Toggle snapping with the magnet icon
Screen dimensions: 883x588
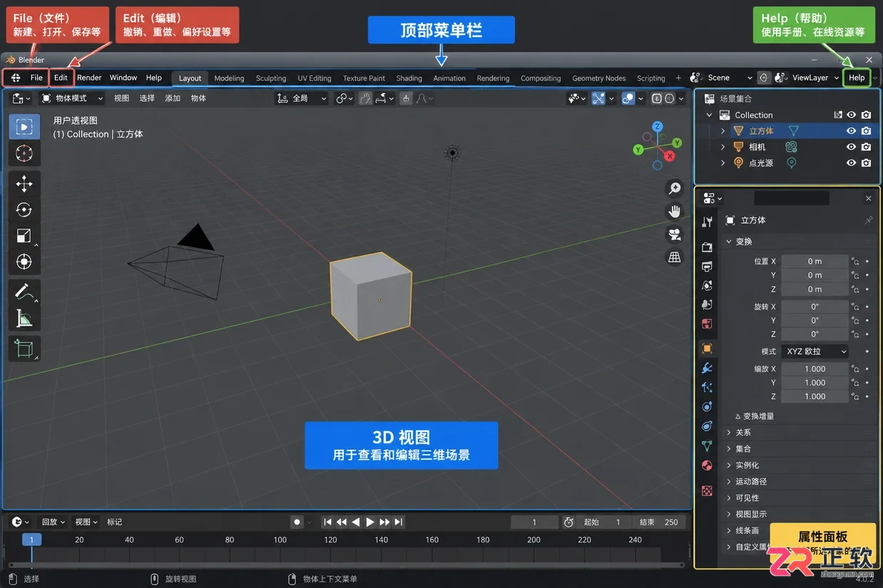pos(364,98)
